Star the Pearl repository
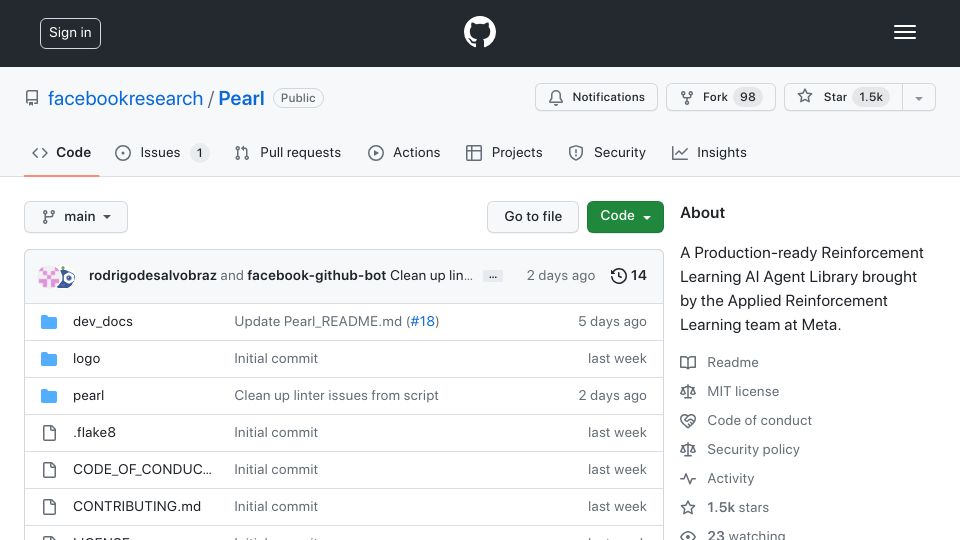 [x=843, y=97]
